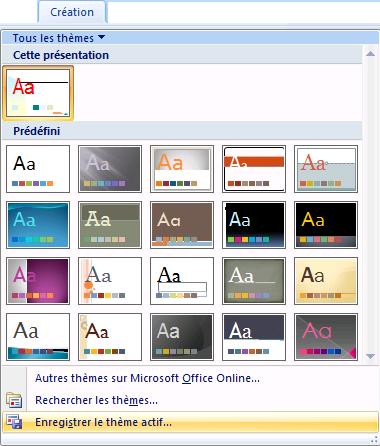
Task: Apply the plain white Office theme thumbnail
Action: coord(38,169)
